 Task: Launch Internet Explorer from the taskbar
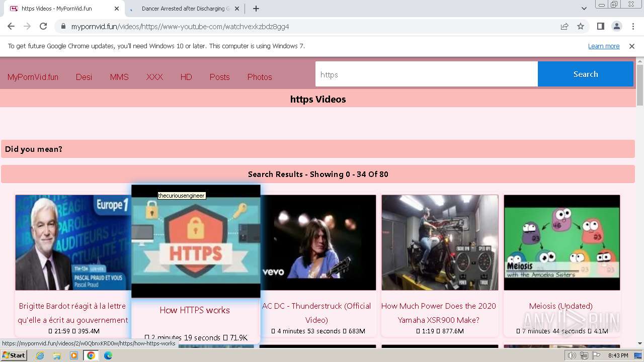pyautogui.click(x=40, y=355)
